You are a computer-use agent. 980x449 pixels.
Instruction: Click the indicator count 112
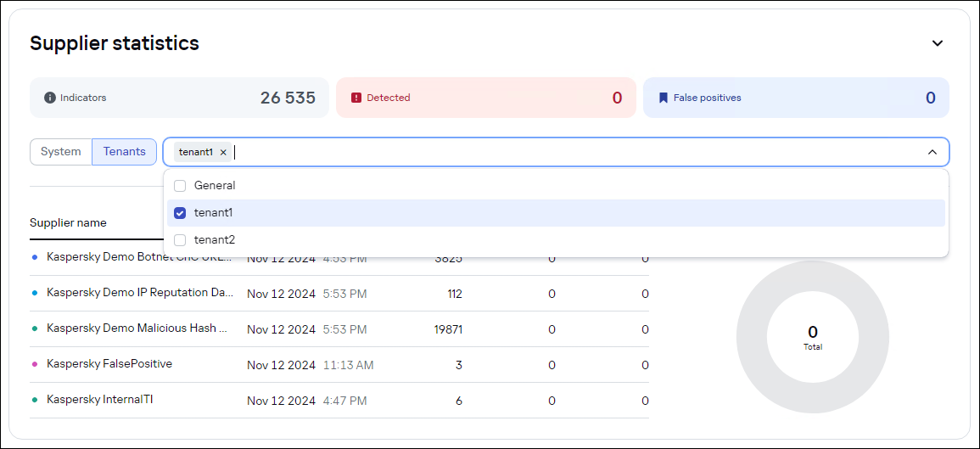coord(454,294)
